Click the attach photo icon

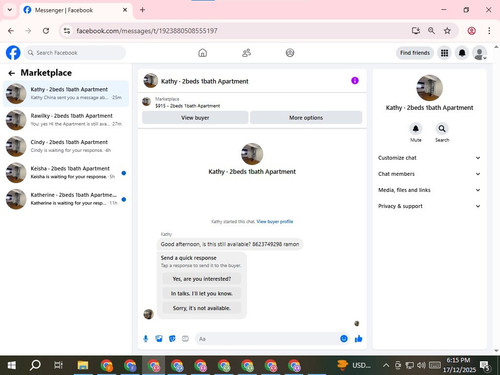click(159, 339)
